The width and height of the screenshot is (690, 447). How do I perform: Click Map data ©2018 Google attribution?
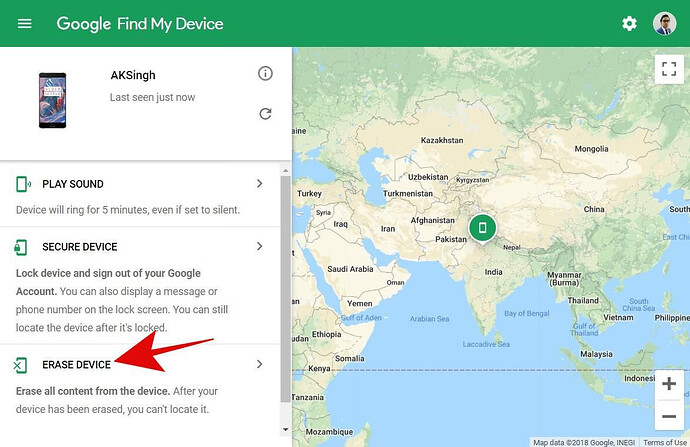point(584,442)
